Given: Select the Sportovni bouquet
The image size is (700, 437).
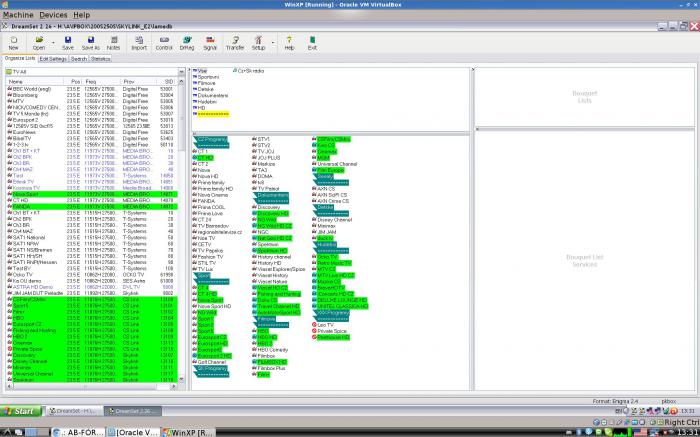Looking at the screenshot, I should [x=205, y=77].
